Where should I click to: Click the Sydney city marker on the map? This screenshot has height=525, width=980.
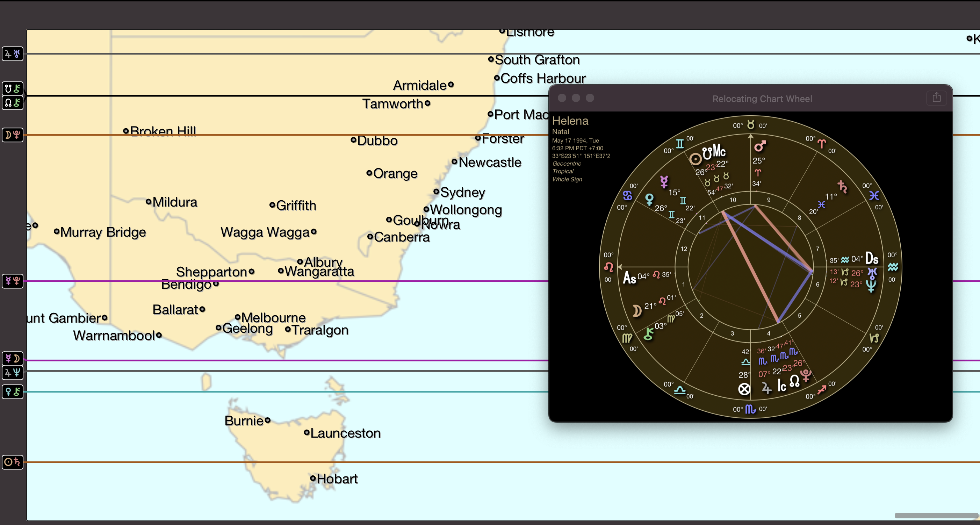(437, 193)
